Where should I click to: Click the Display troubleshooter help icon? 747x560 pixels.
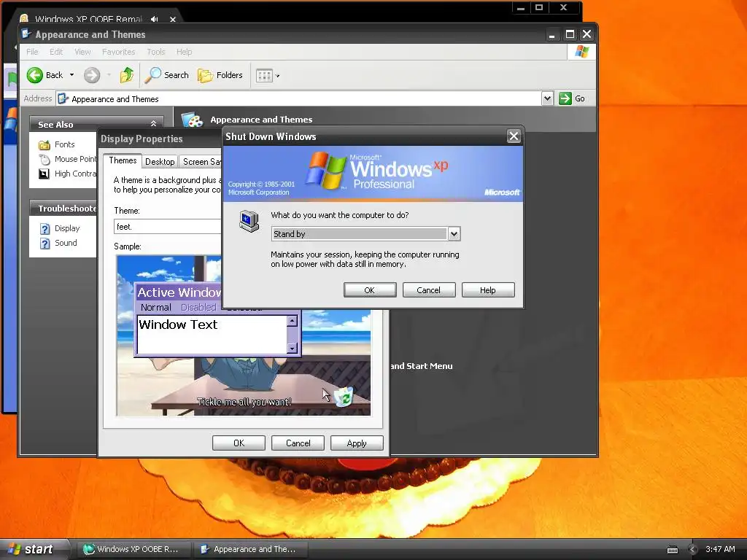point(44,229)
